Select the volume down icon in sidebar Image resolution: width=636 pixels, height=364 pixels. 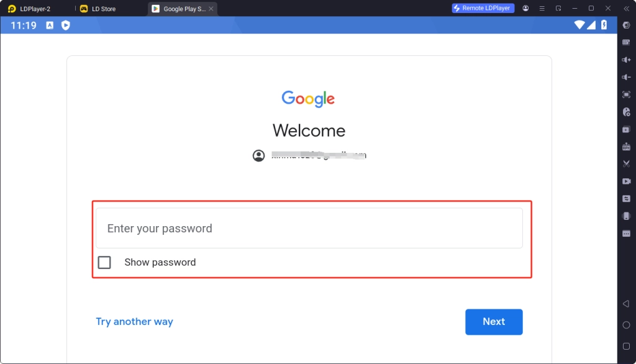tap(626, 77)
